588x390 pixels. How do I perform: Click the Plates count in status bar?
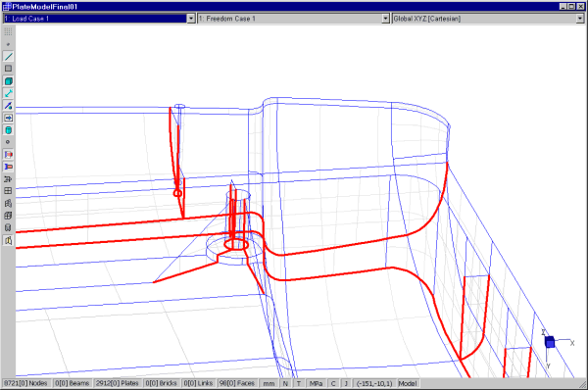point(117,383)
